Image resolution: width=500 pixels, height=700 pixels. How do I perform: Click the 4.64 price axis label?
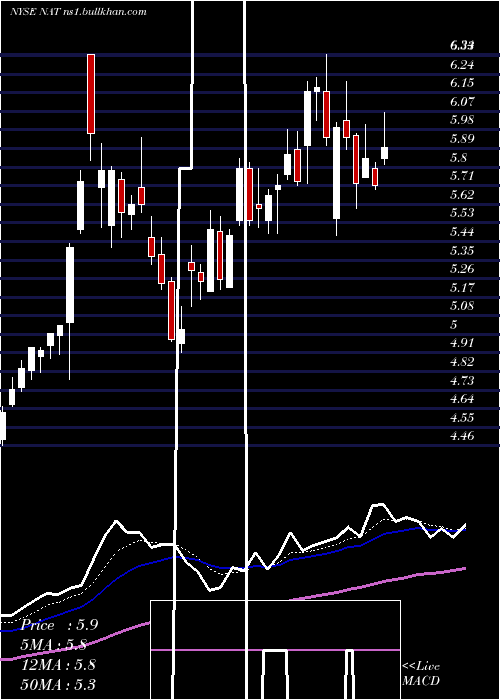click(x=462, y=399)
